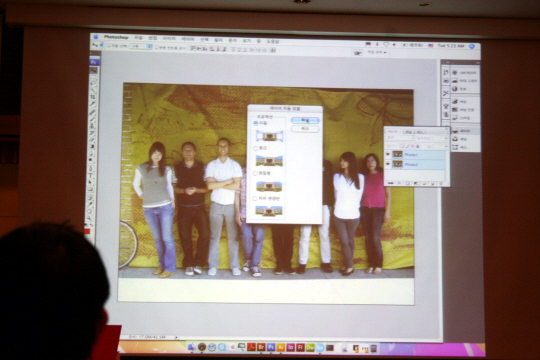This screenshot has width=540, height=360.
Task: Open the workspace dropdown in options bar
Action: click(x=376, y=52)
